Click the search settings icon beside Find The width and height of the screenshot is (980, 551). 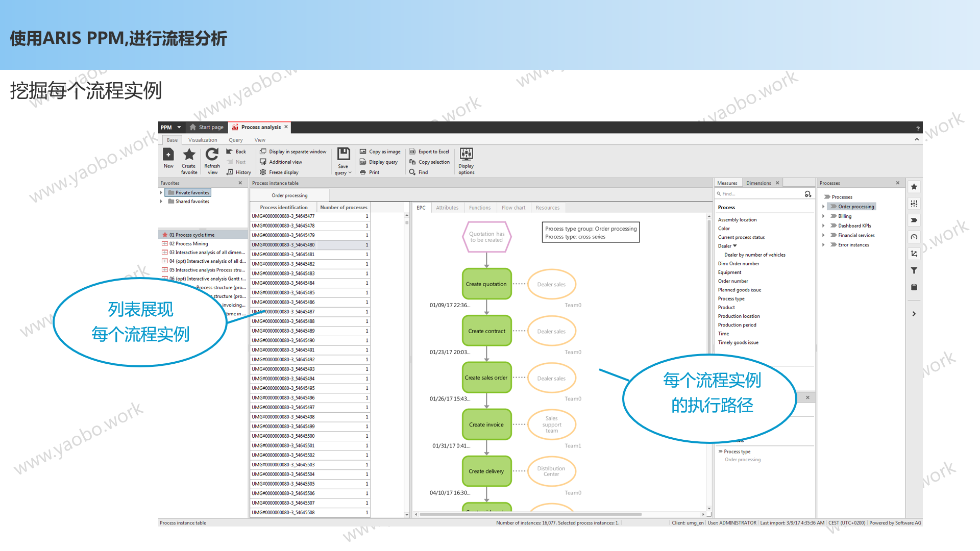[x=808, y=194]
